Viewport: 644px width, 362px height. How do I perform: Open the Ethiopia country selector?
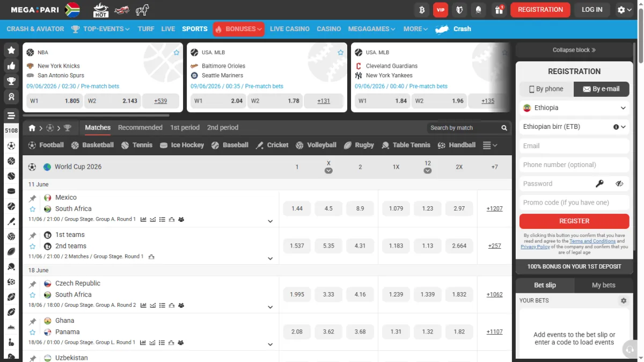[x=574, y=108]
